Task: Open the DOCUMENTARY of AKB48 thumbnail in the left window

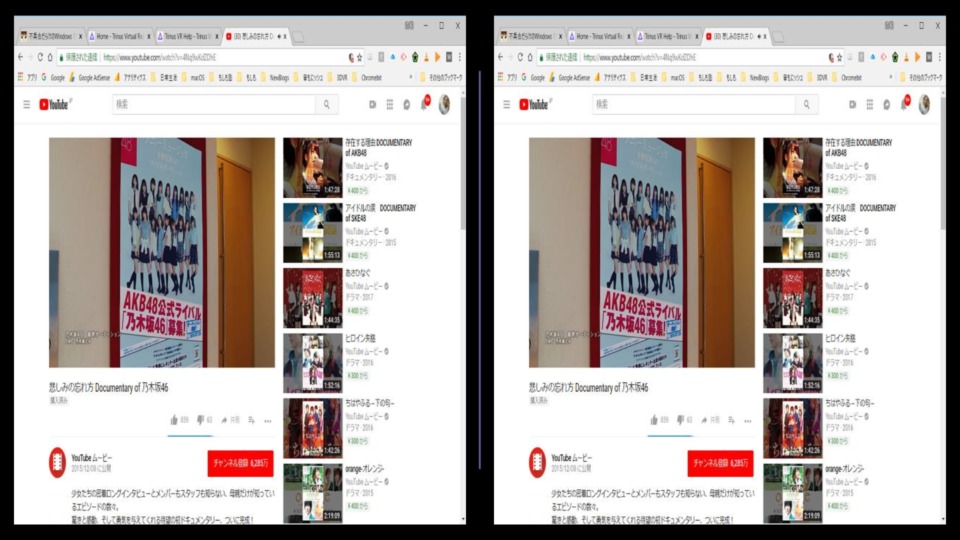Action: click(312, 167)
